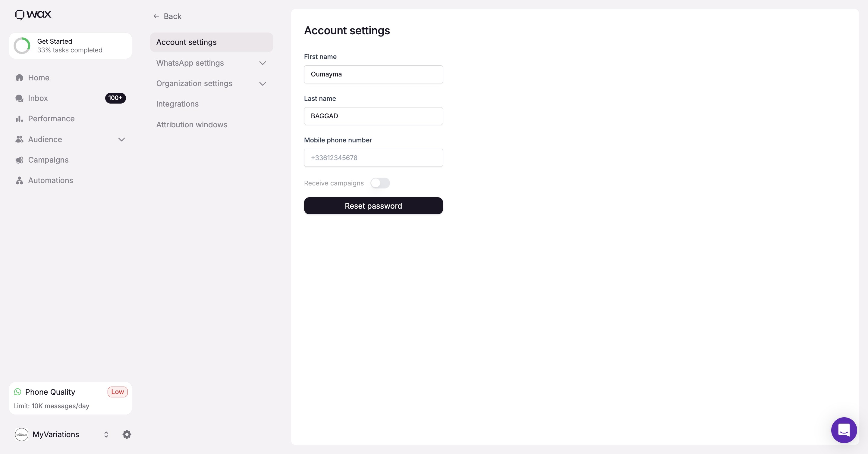
Task: Expand Organization settings chevron
Action: tap(263, 83)
